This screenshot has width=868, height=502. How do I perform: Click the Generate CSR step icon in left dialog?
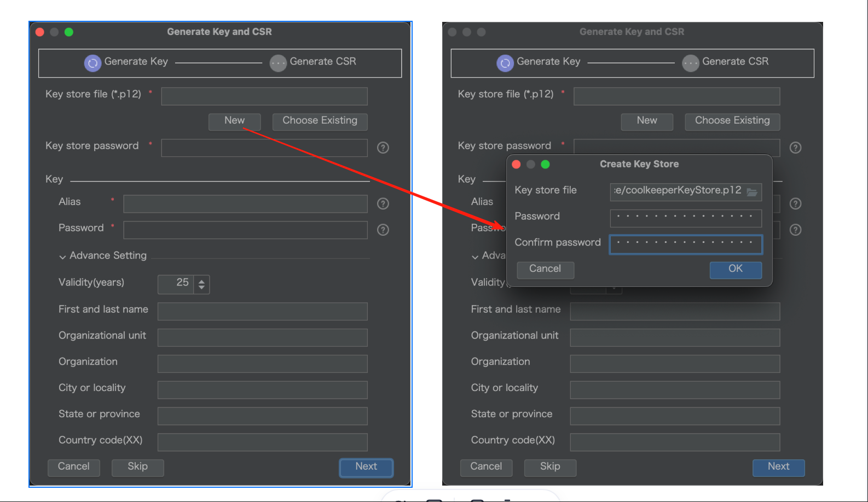click(278, 63)
